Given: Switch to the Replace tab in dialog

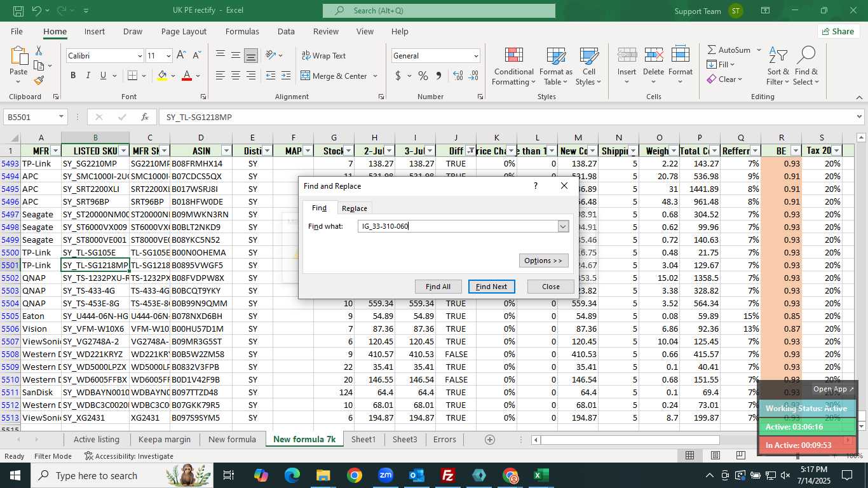Looking at the screenshot, I should pyautogui.click(x=354, y=208).
